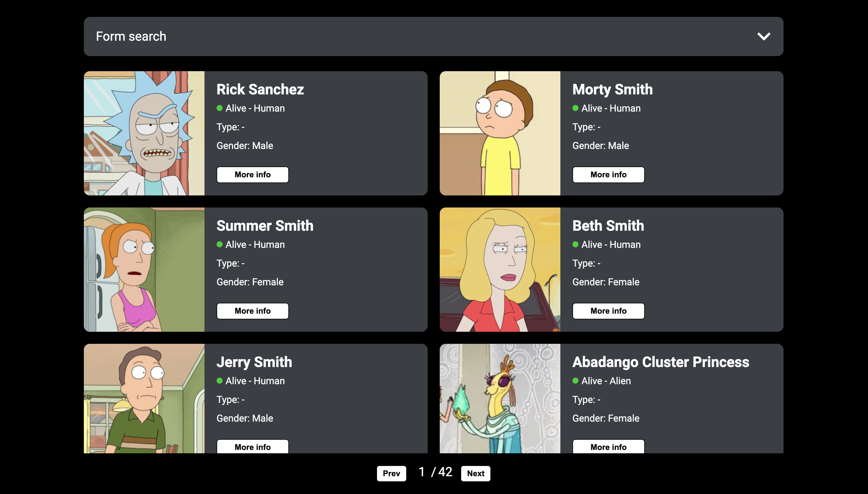868x494 pixels.
Task: Click Morty Smith's portrait thumbnail
Action: click(500, 133)
